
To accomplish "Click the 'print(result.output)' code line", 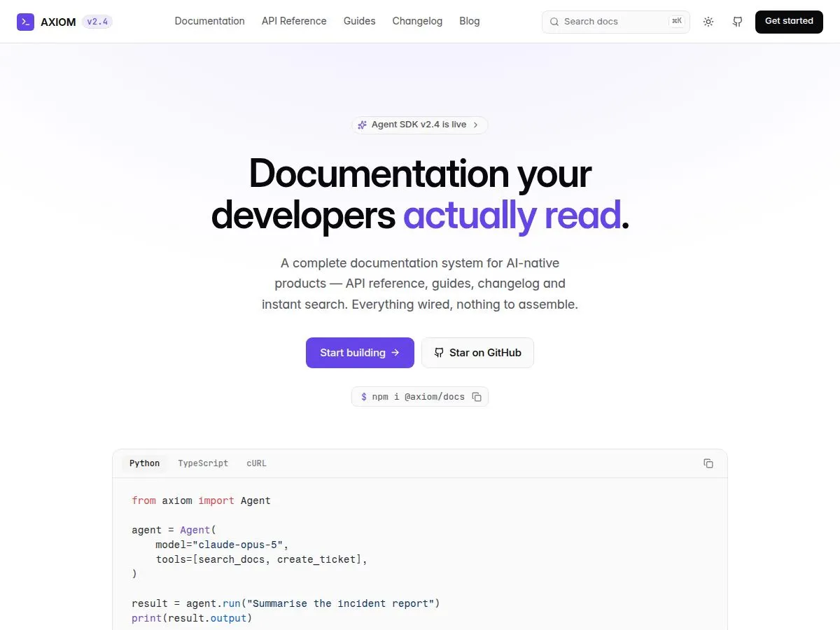I will 192,618.
